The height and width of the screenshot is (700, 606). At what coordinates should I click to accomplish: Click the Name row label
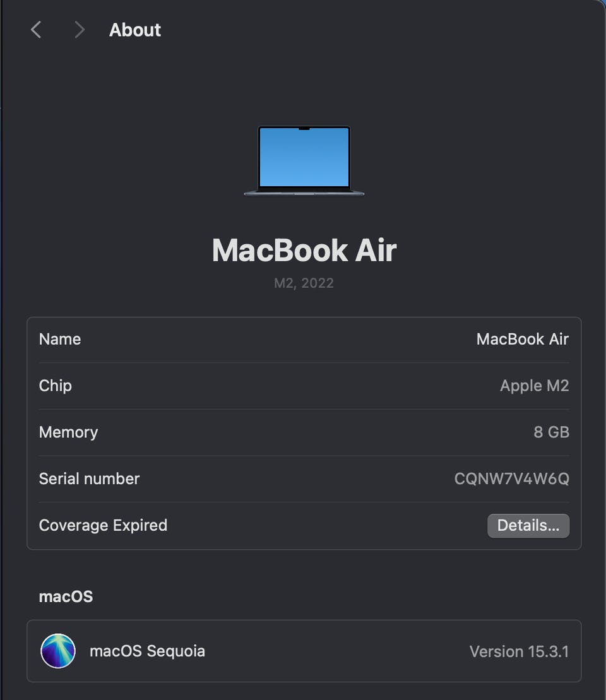coord(60,340)
